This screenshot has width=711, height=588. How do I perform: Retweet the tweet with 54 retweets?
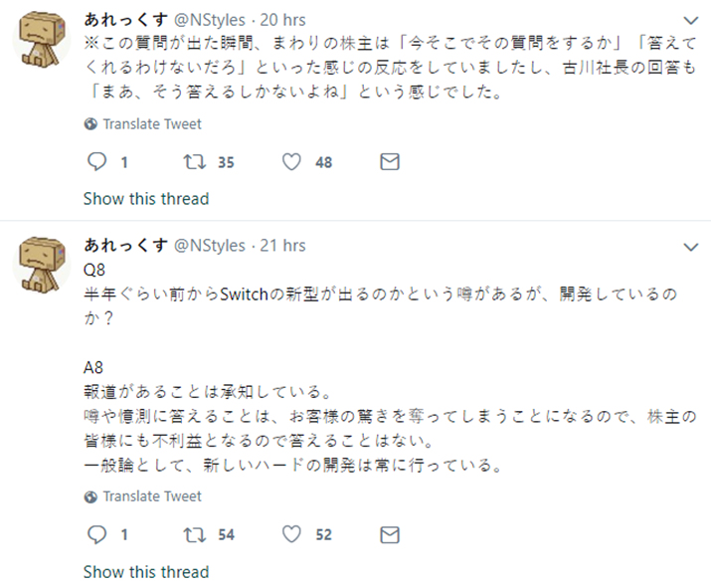coord(194,534)
